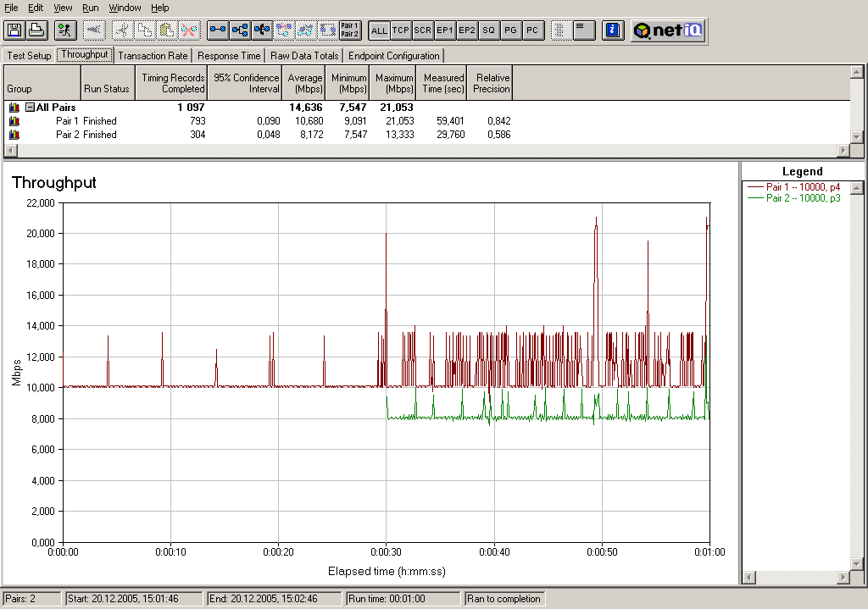The width and height of the screenshot is (868, 609).
Task: Switch to the Response Time tab
Action: point(229,56)
